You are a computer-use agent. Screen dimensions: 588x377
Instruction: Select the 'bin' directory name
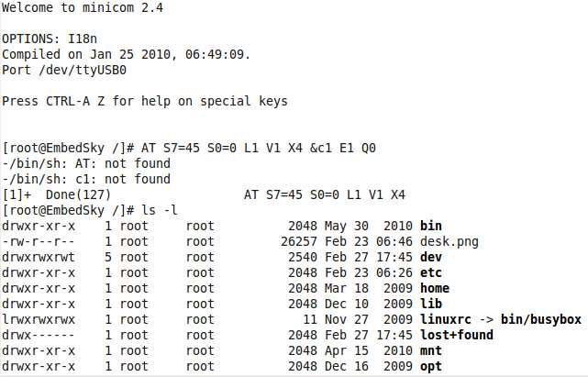[x=430, y=226]
